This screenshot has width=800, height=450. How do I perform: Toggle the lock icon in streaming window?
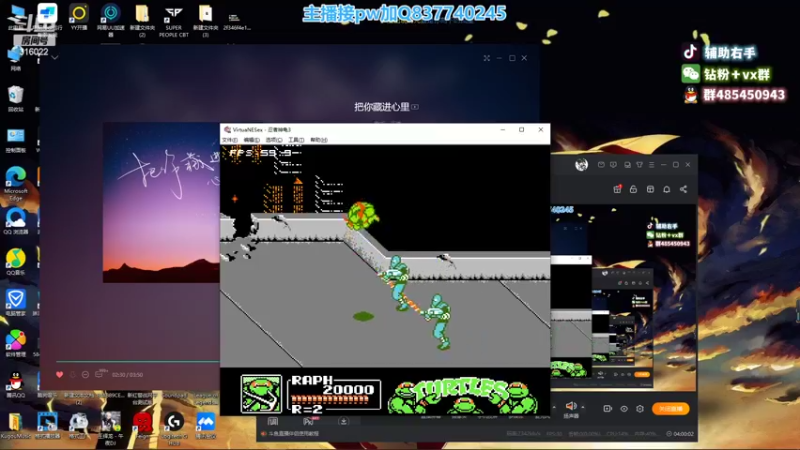pos(633,189)
